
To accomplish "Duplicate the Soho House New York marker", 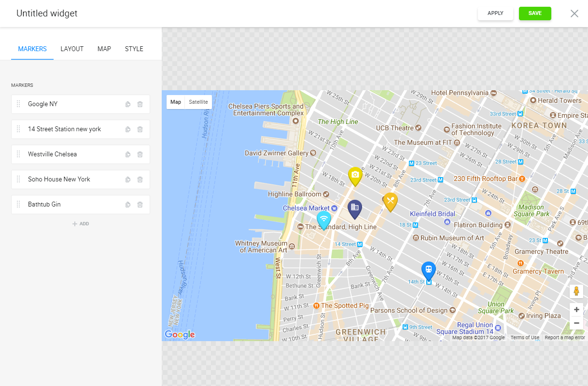I will [x=128, y=179].
